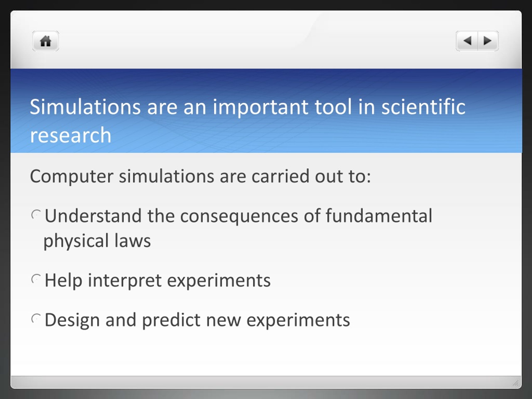Go to the previous slide arrow
This screenshot has height=399, width=532.
pos(467,41)
